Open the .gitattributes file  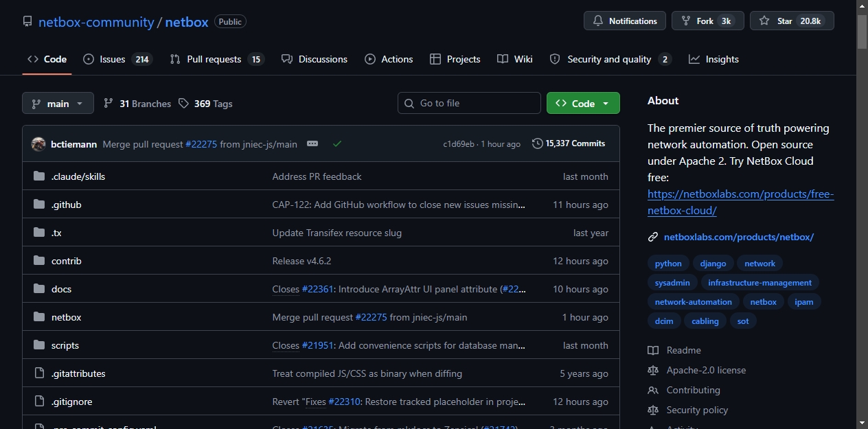[78, 373]
